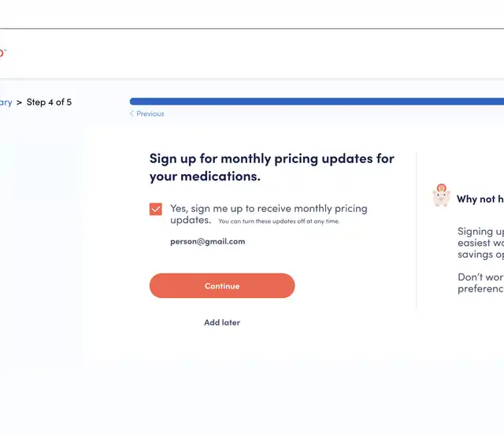Select the Step 4 of 5 label
Screen dimensions: 504x435
49,102
